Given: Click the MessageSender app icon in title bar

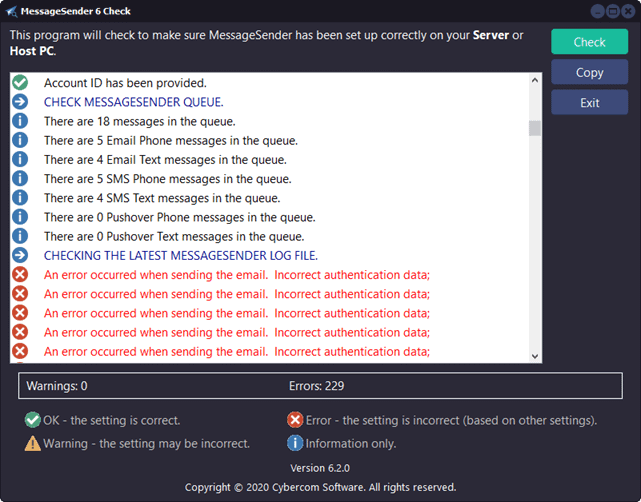Looking at the screenshot, I should [11, 11].
